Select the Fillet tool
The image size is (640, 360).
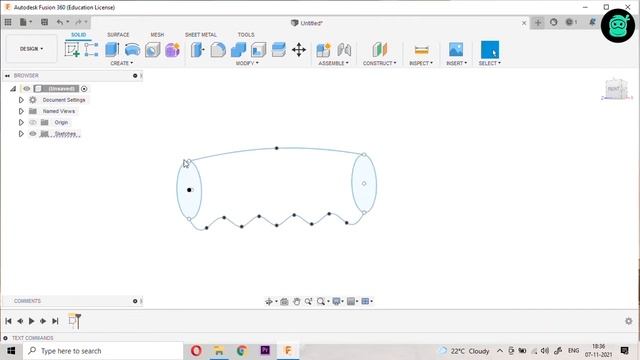click(x=218, y=50)
